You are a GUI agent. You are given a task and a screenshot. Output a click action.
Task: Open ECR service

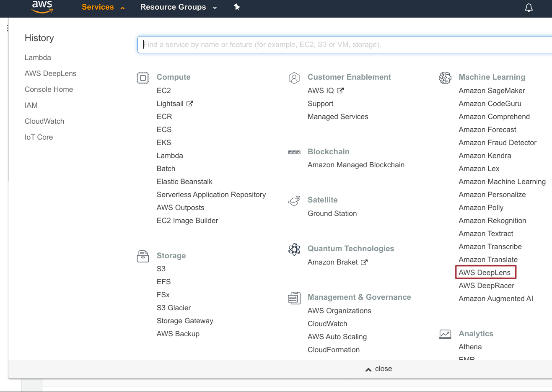tap(164, 117)
